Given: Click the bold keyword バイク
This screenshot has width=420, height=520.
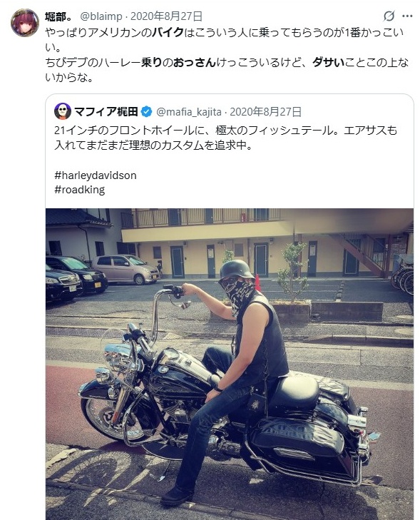Looking at the screenshot, I should [x=168, y=33].
